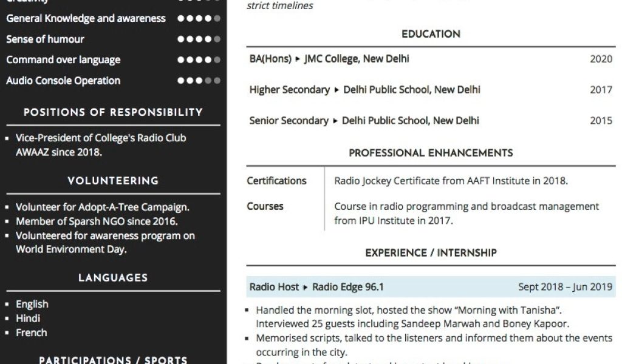Click JMC College, New Delhi text
The image size is (622, 364).
click(357, 59)
